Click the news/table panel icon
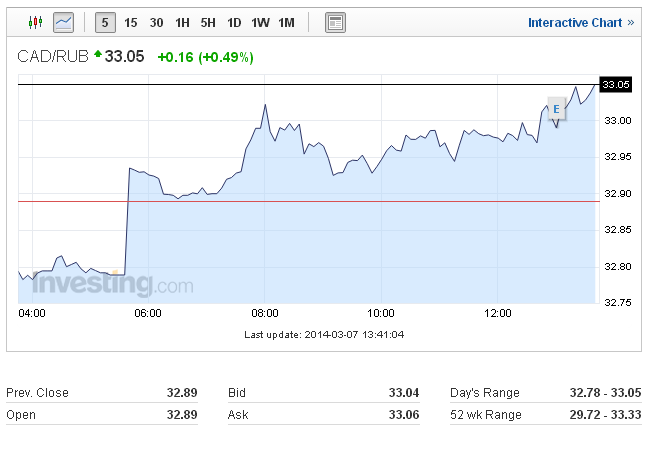 click(x=335, y=22)
